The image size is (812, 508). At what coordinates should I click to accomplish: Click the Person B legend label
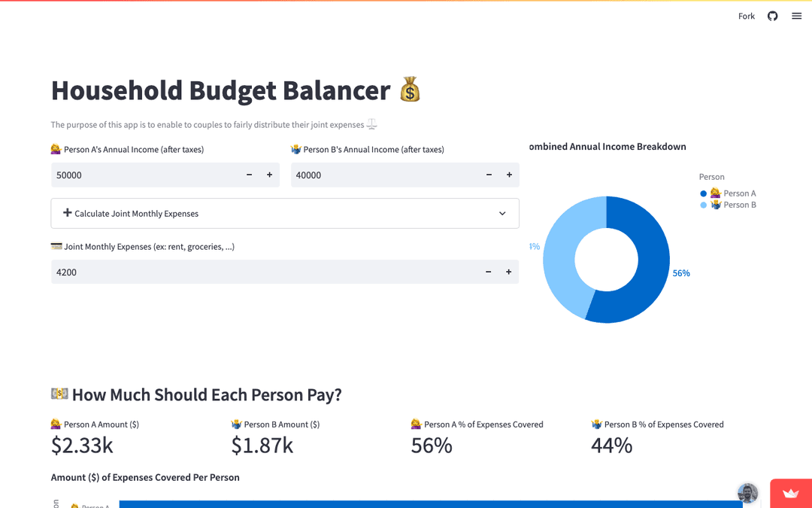[x=733, y=205]
